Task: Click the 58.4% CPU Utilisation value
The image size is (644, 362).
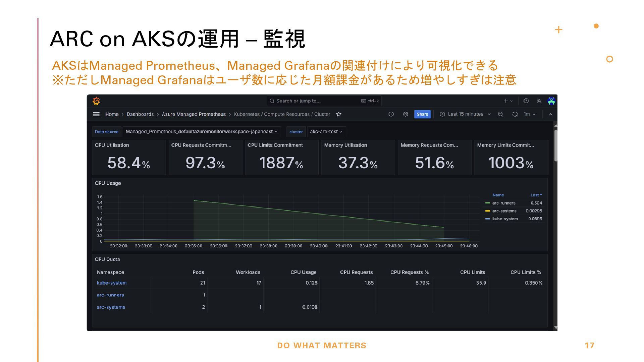Action: pos(129,163)
